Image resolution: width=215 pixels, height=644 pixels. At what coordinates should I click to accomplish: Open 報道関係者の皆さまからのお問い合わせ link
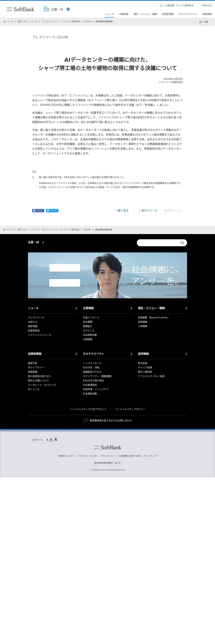(111, 420)
